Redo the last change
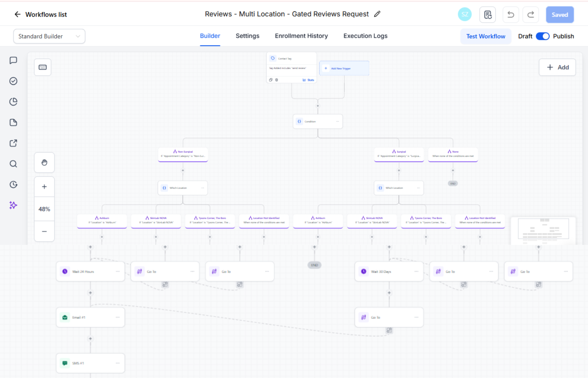This screenshot has height=378, width=588. click(531, 15)
